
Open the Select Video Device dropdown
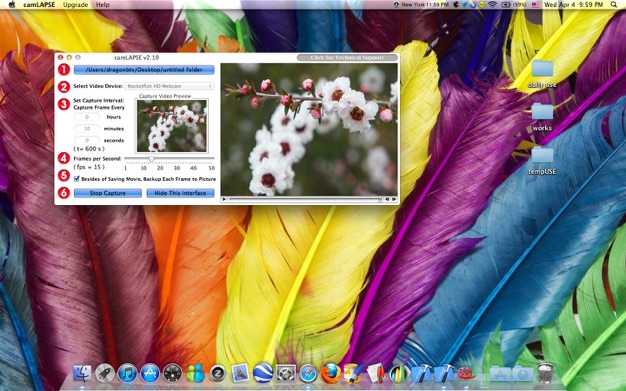(x=170, y=86)
